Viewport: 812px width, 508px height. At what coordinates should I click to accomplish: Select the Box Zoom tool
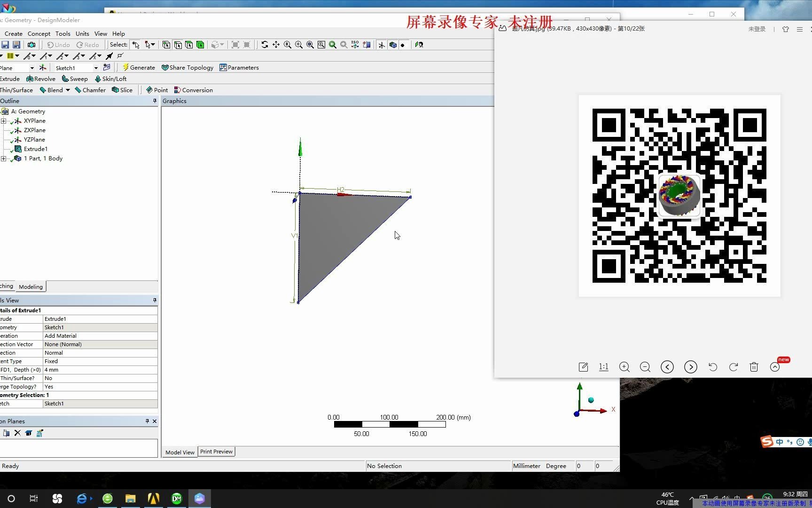click(x=298, y=45)
